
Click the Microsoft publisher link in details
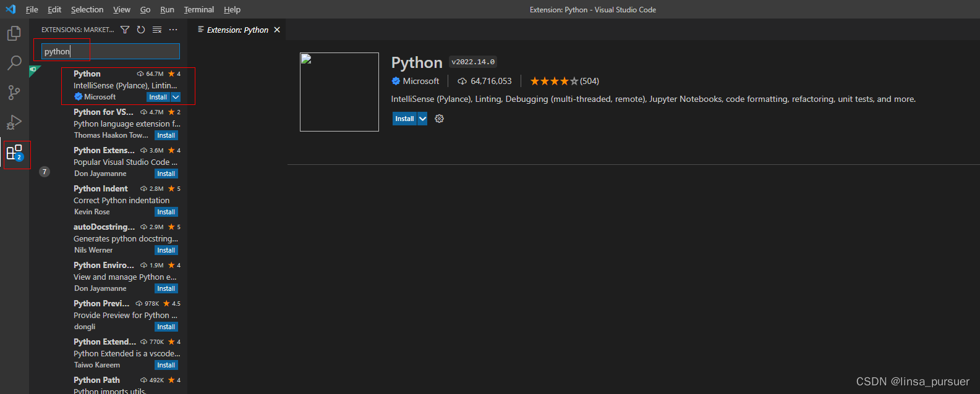click(421, 81)
